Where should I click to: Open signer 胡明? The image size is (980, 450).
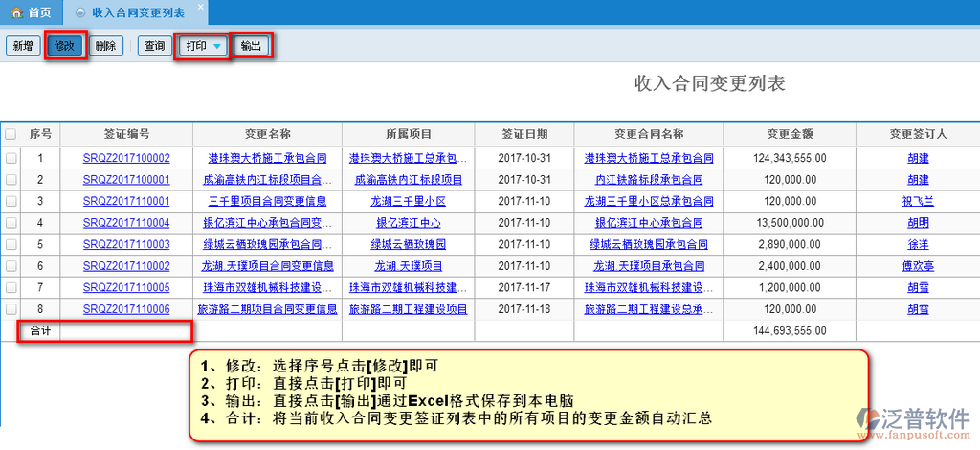pyautogui.click(x=918, y=223)
